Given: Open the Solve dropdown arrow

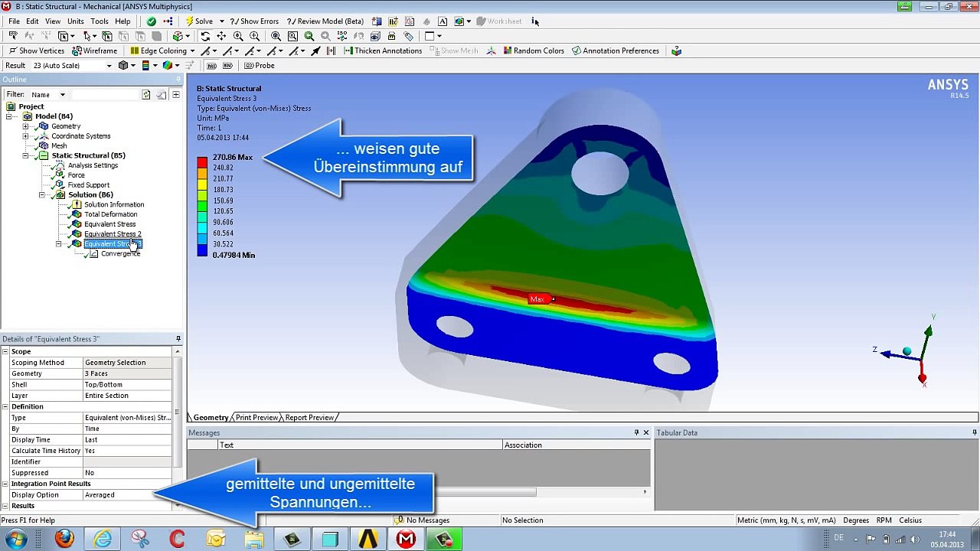Looking at the screenshot, I should pos(222,21).
